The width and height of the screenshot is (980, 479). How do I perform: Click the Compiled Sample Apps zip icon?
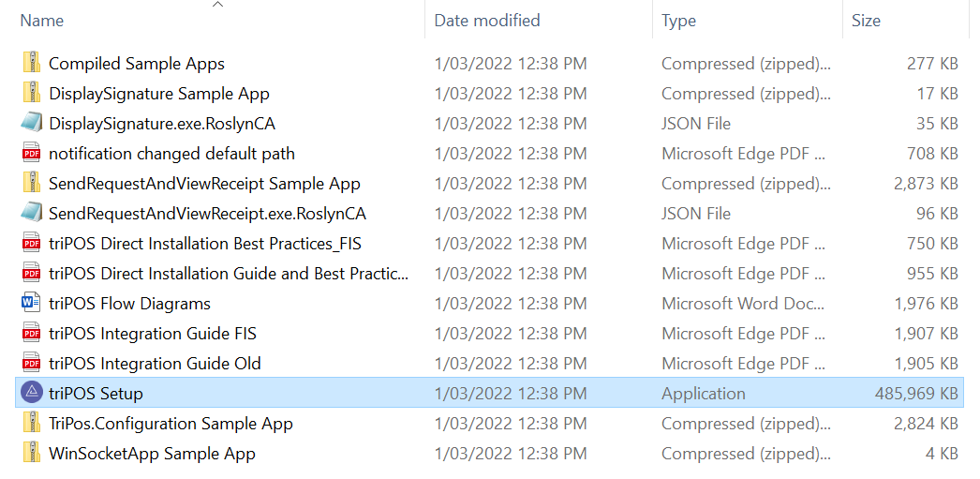pyautogui.click(x=31, y=63)
